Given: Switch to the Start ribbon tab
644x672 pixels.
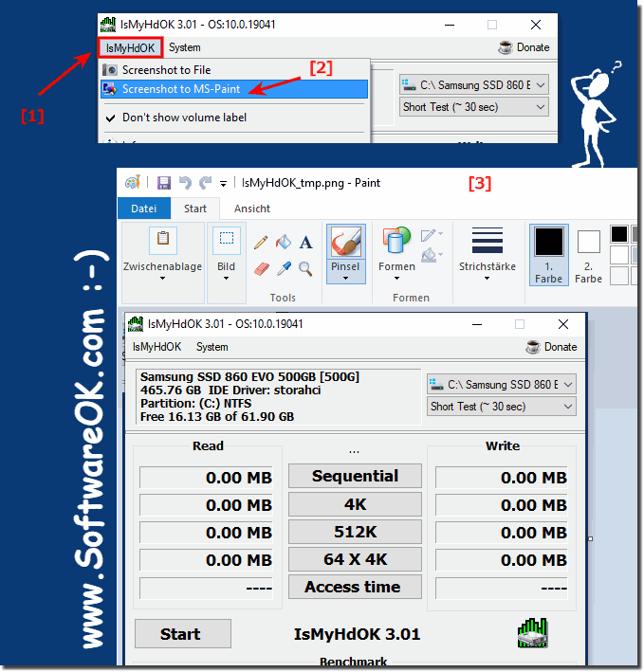Looking at the screenshot, I should (195, 209).
